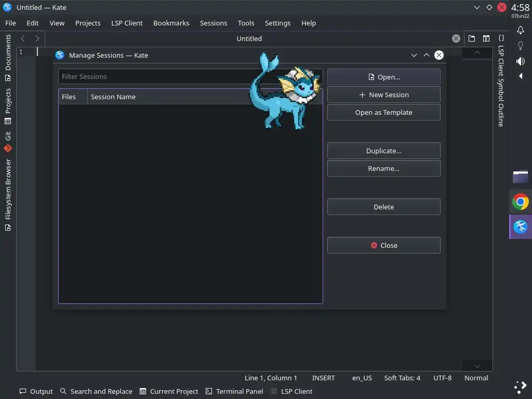The height and width of the screenshot is (399, 532).
Task: Go forward with the right arrow
Action: click(x=37, y=38)
